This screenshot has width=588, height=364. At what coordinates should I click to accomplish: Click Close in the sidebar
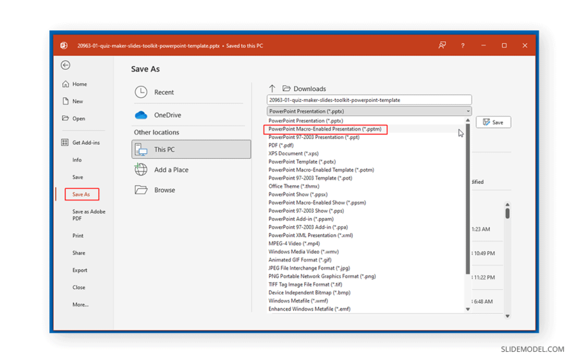[79, 287]
